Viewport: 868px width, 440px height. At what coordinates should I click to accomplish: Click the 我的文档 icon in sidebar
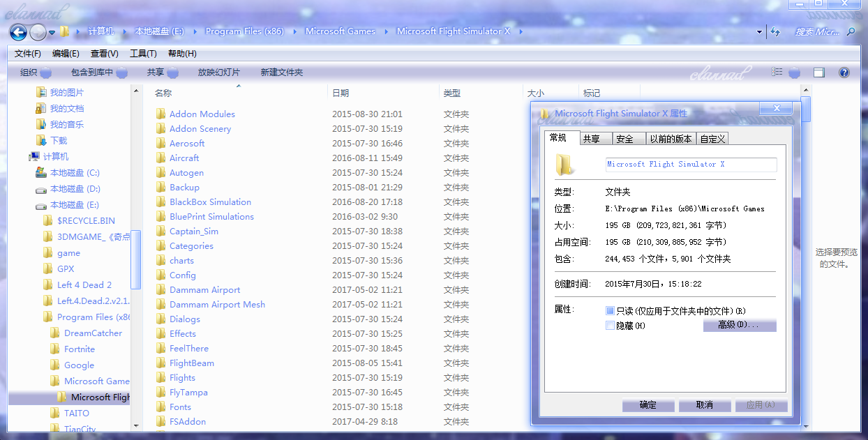41,108
